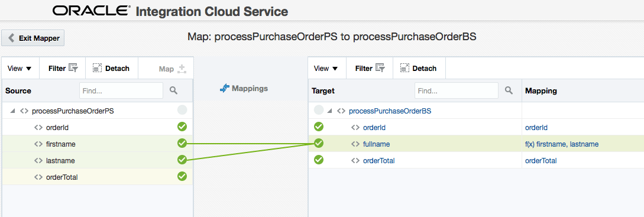Open target orderId element link

click(x=374, y=128)
